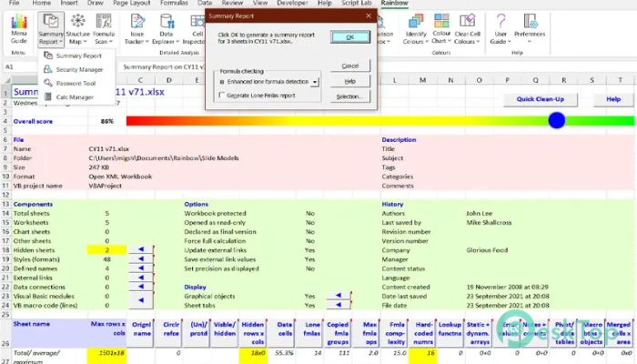Click the arrow button in External links row
This screenshot has width=637, height=364.
[x=141, y=278]
